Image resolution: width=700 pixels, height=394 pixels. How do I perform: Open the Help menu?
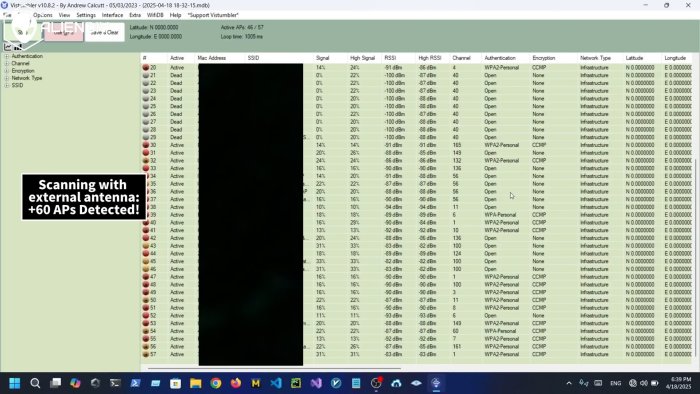click(175, 15)
